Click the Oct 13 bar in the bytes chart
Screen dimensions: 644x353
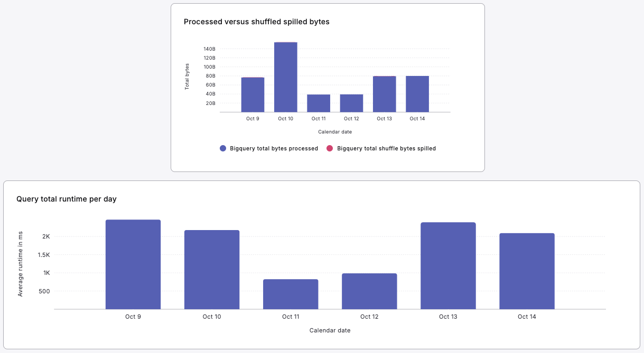pos(384,94)
